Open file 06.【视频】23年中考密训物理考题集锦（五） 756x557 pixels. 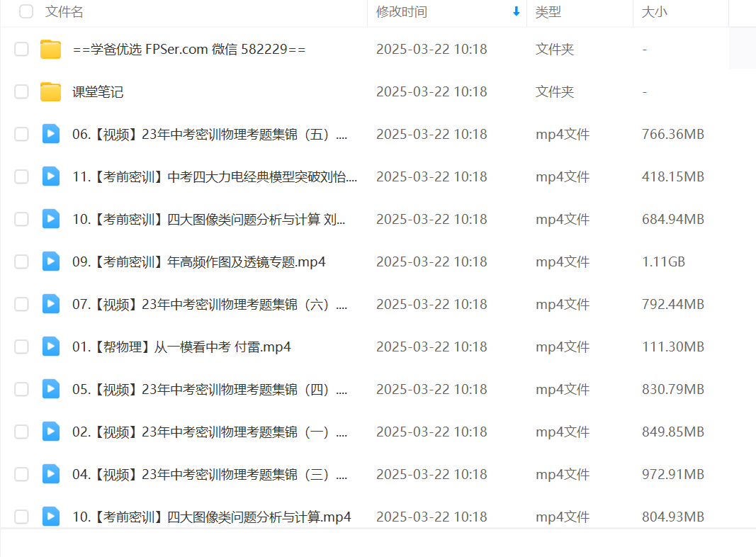coord(210,134)
